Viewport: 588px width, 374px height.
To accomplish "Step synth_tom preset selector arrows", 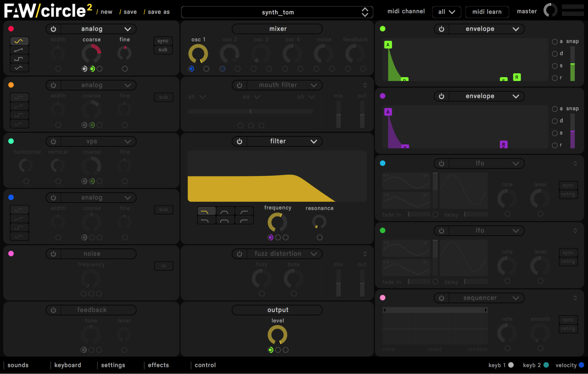I will pos(365,12).
